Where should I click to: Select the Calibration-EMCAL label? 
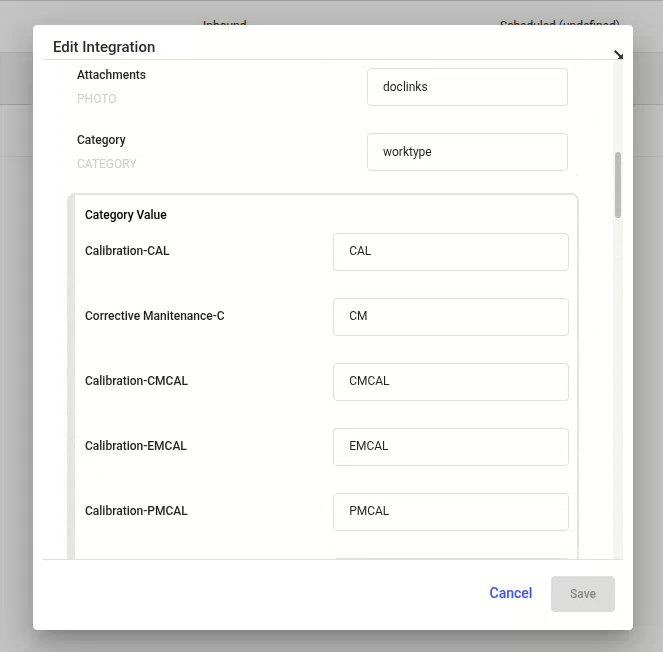[136, 446]
